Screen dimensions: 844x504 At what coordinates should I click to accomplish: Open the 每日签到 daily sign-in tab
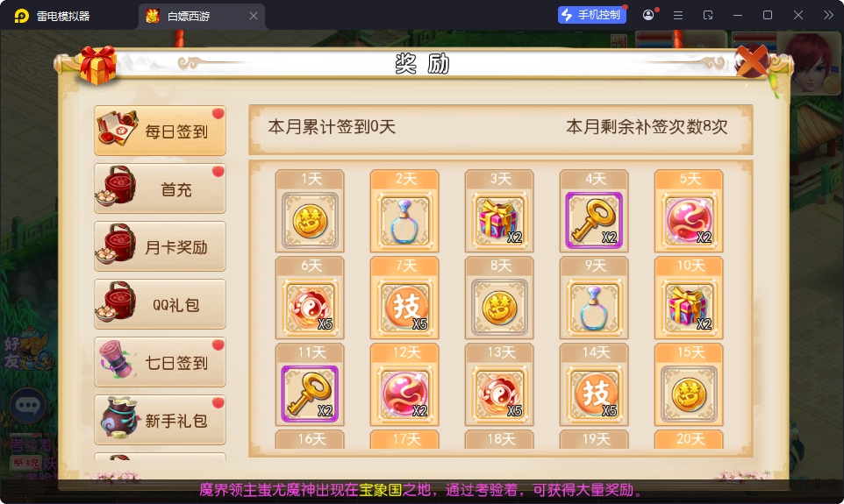160,131
